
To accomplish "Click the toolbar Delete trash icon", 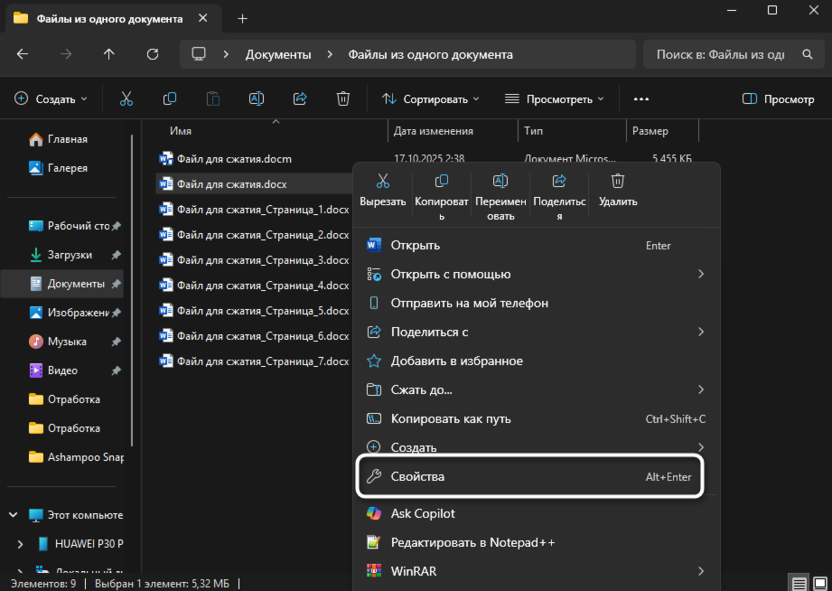I will point(343,99).
